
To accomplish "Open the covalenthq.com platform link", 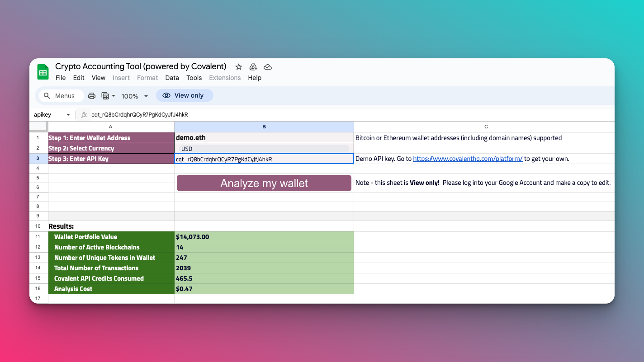I will click(468, 159).
